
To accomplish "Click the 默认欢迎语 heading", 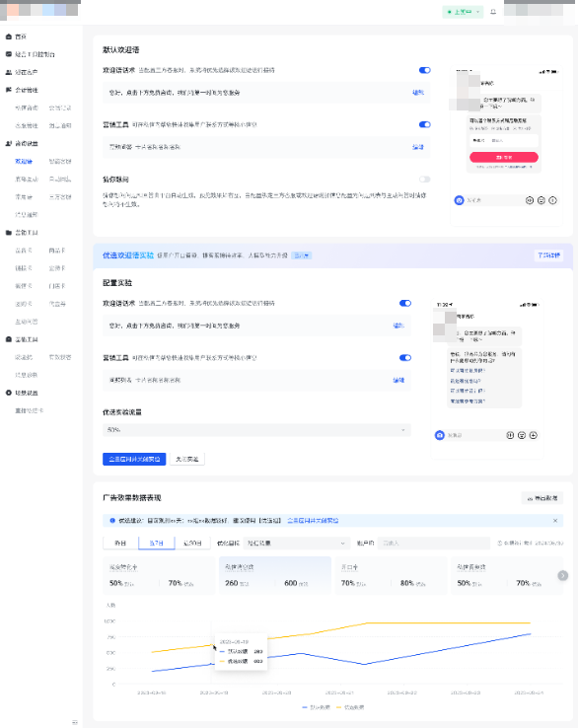I will (x=121, y=49).
